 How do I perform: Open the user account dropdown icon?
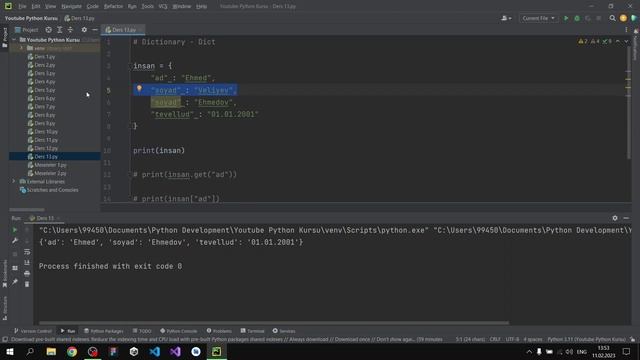coord(506,18)
